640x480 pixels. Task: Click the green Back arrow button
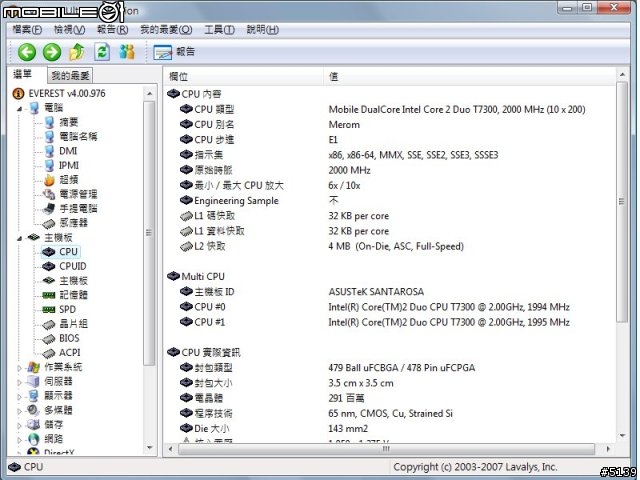coord(27,52)
